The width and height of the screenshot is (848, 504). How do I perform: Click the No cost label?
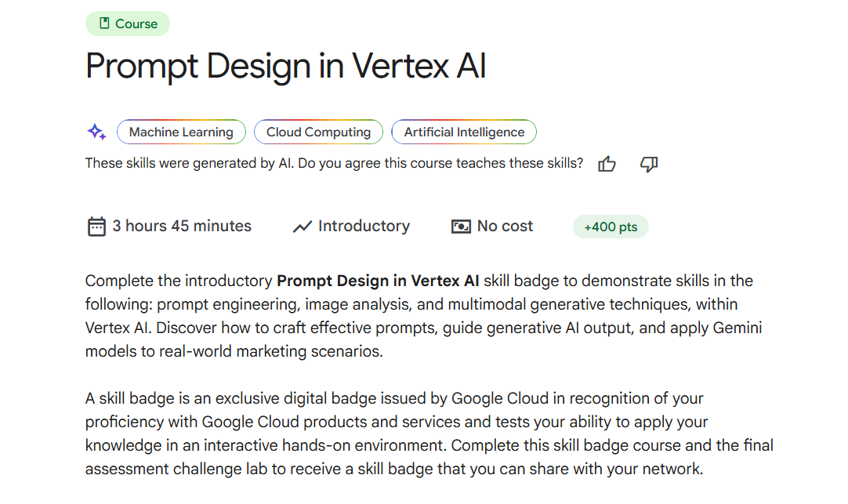point(505,226)
